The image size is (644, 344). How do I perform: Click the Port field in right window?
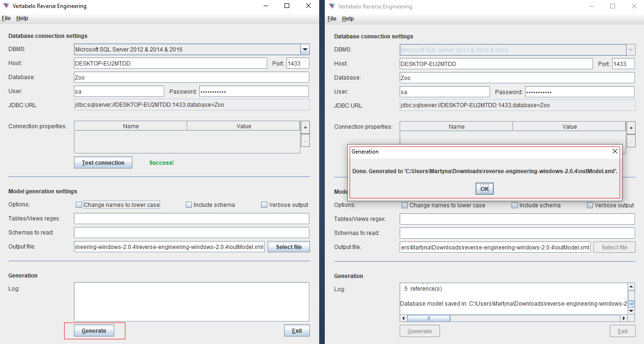coord(623,64)
